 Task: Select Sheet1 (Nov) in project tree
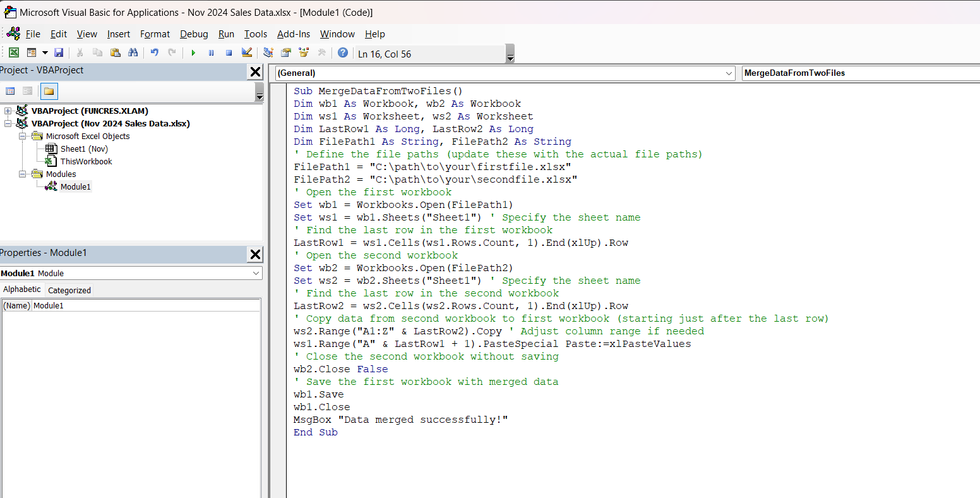click(x=84, y=149)
